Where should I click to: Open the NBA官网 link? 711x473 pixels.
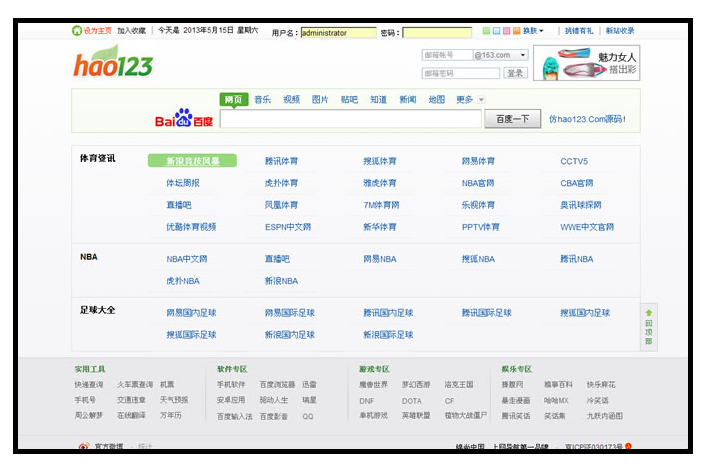tap(477, 183)
